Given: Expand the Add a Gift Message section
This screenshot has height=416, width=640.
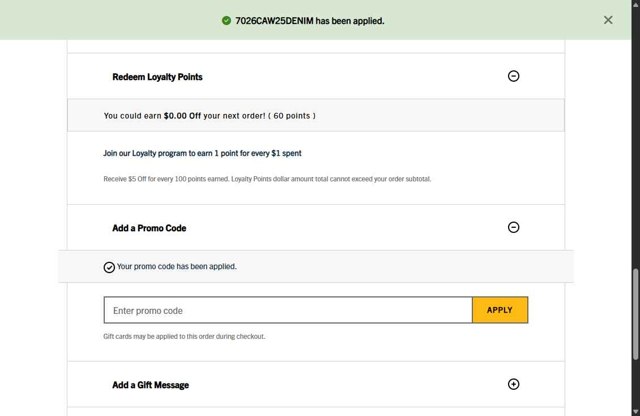Looking at the screenshot, I should (x=514, y=384).
